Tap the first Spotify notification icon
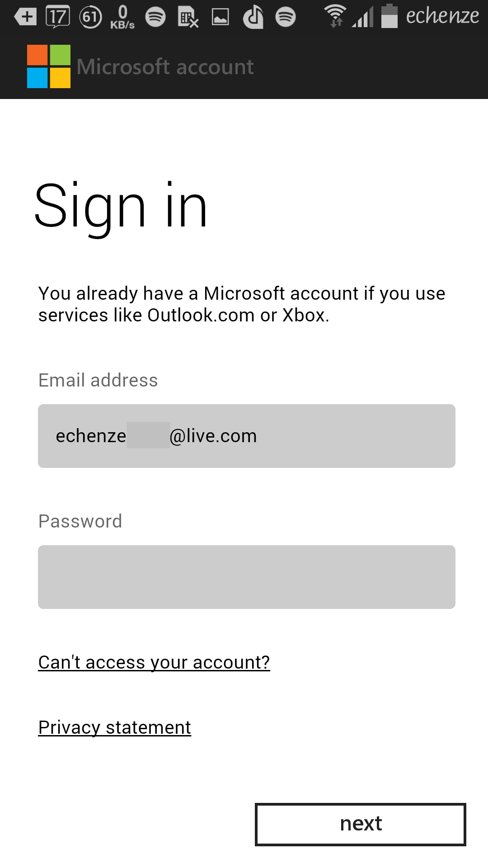 click(x=155, y=17)
